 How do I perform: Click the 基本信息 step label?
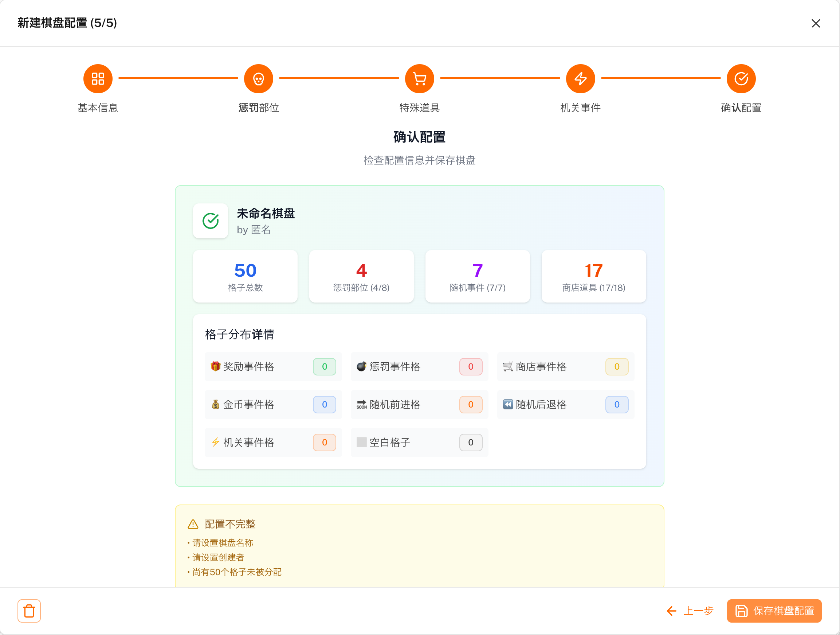click(x=98, y=108)
